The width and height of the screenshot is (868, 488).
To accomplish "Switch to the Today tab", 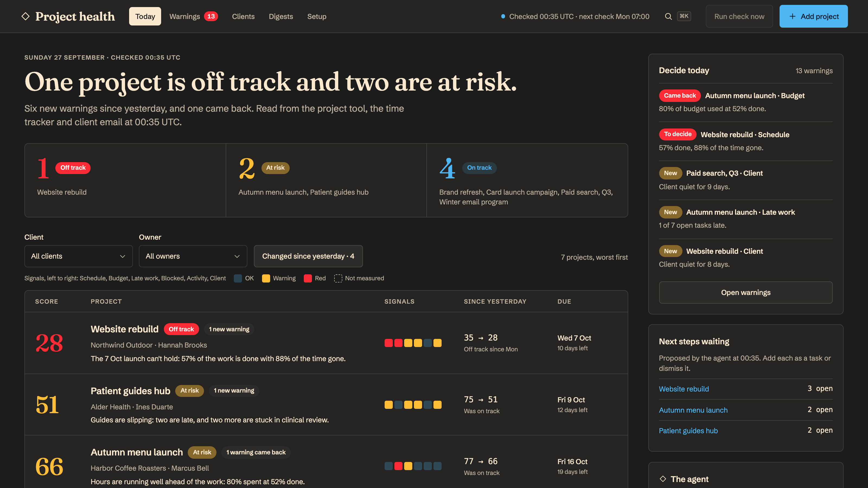I will (145, 16).
